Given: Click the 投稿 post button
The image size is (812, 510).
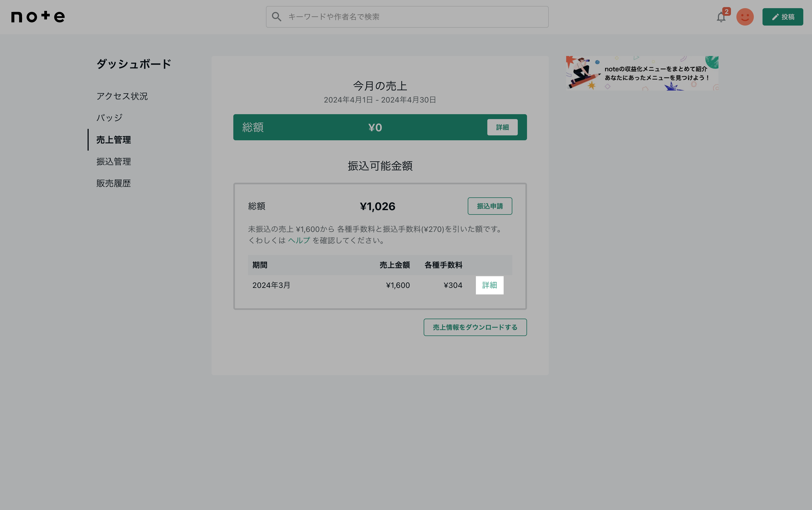Looking at the screenshot, I should [782, 17].
